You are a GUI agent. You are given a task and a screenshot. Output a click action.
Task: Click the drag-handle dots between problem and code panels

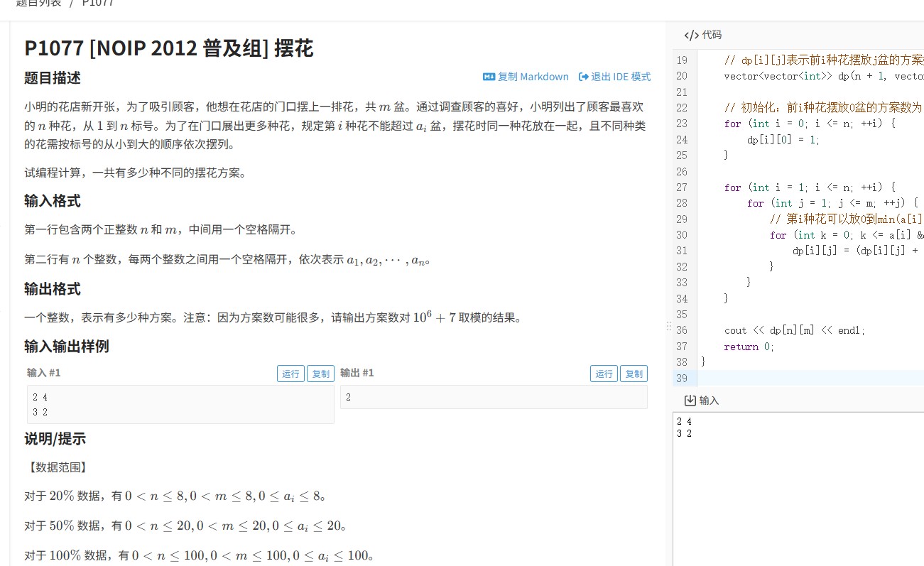click(x=668, y=325)
